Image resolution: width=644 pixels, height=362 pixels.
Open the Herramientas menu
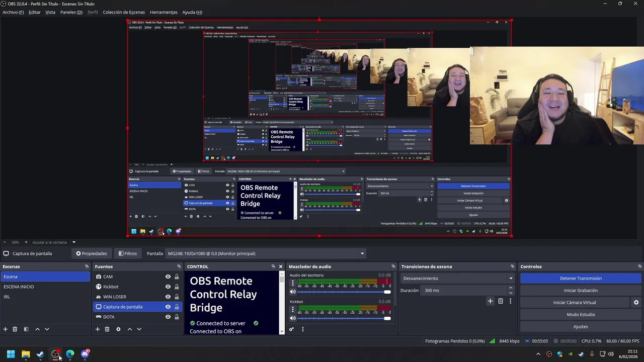click(x=164, y=12)
